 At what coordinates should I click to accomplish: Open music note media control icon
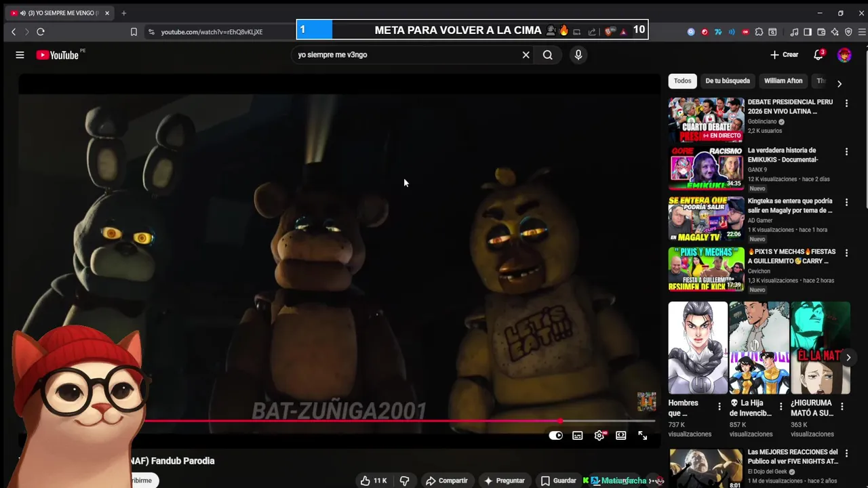click(x=794, y=32)
